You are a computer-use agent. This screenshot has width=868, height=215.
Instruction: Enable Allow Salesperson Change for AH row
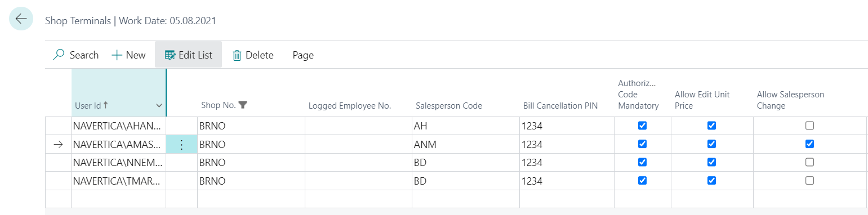(x=809, y=126)
